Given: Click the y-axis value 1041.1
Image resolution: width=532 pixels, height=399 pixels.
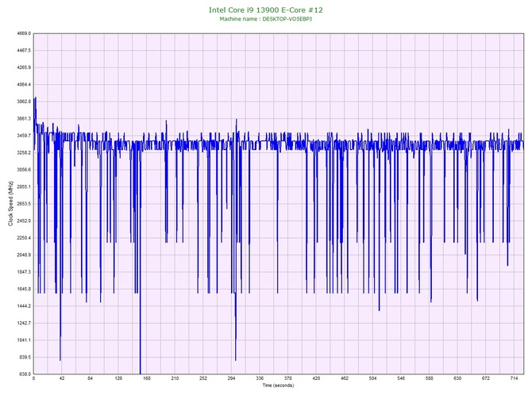Looking at the screenshot, I should coord(24,340).
